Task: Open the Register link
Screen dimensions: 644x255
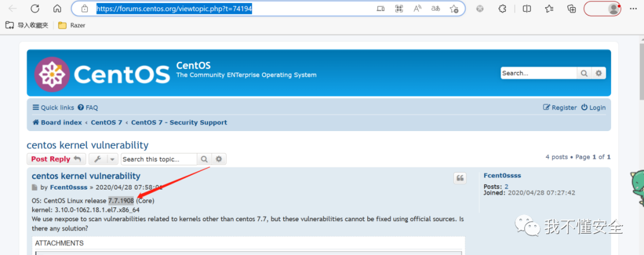Action: click(x=560, y=108)
